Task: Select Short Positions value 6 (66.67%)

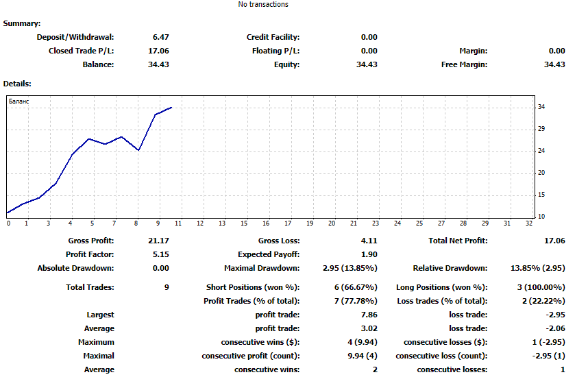Action: pyautogui.click(x=356, y=287)
